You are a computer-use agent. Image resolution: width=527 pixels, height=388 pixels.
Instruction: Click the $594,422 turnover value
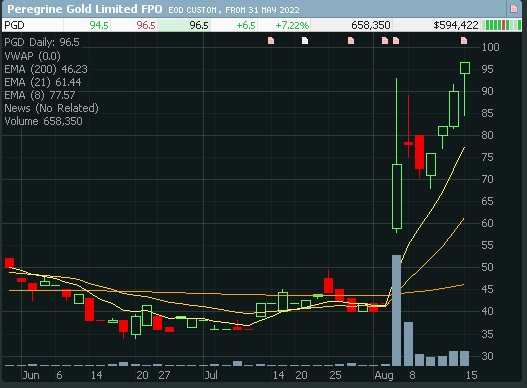pos(456,25)
